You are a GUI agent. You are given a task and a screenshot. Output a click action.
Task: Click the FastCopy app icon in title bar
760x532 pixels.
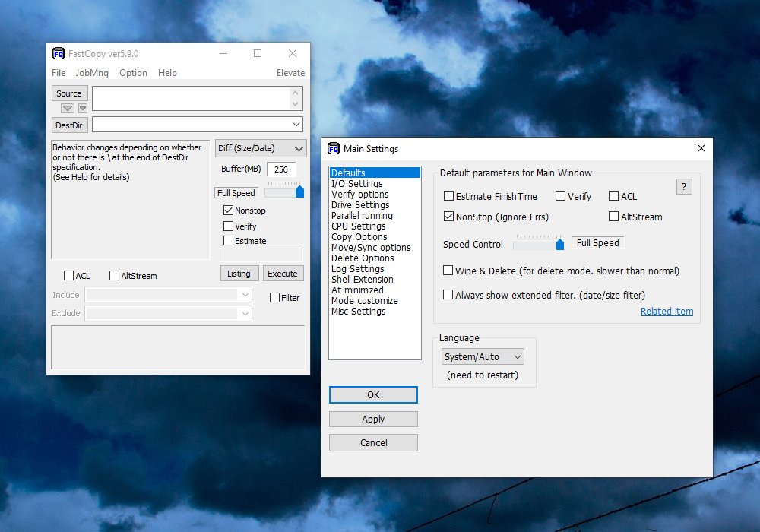click(x=59, y=54)
